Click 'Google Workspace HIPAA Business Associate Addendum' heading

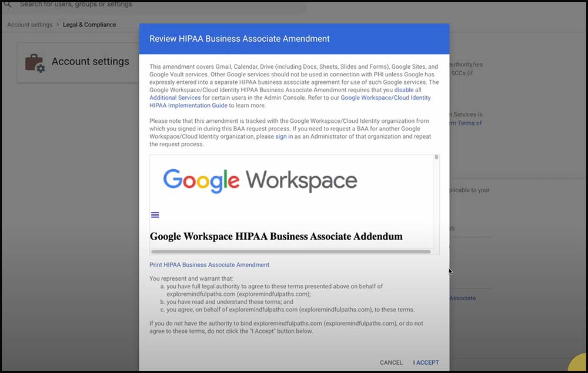coord(276,236)
